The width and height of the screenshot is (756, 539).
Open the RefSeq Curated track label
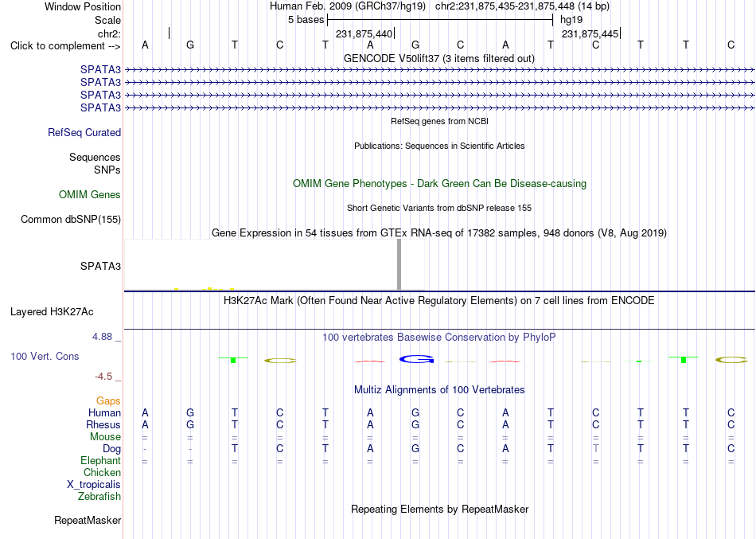point(84,133)
